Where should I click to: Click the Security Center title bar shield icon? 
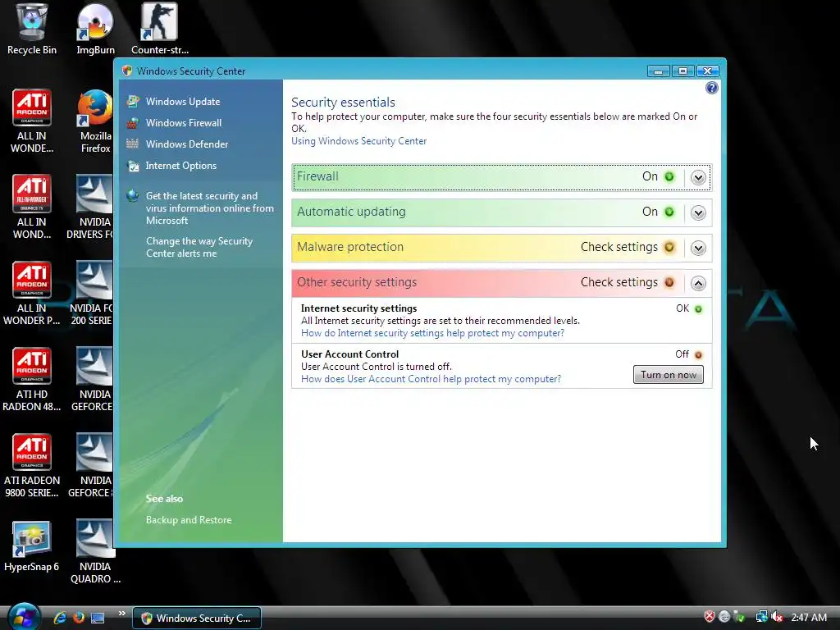[127, 71]
